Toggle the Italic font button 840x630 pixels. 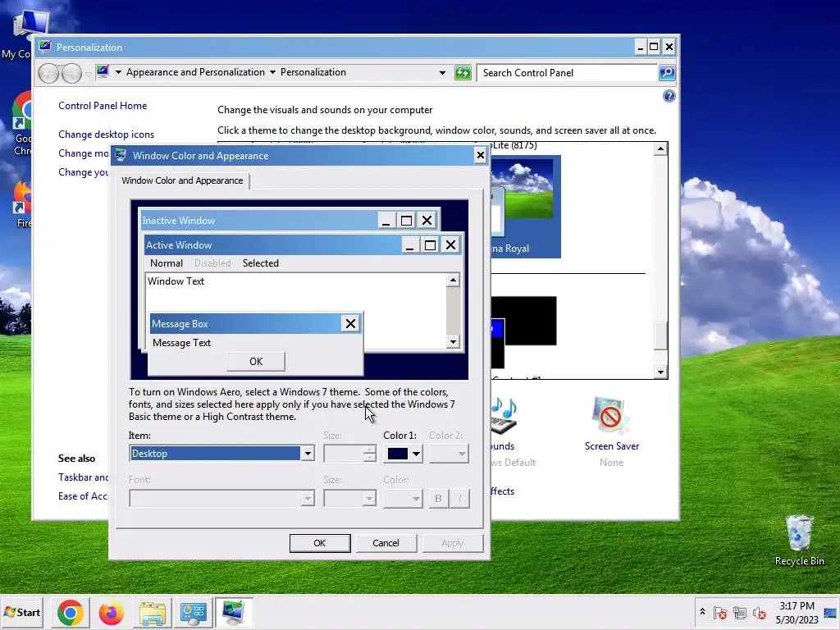click(459, 498)
